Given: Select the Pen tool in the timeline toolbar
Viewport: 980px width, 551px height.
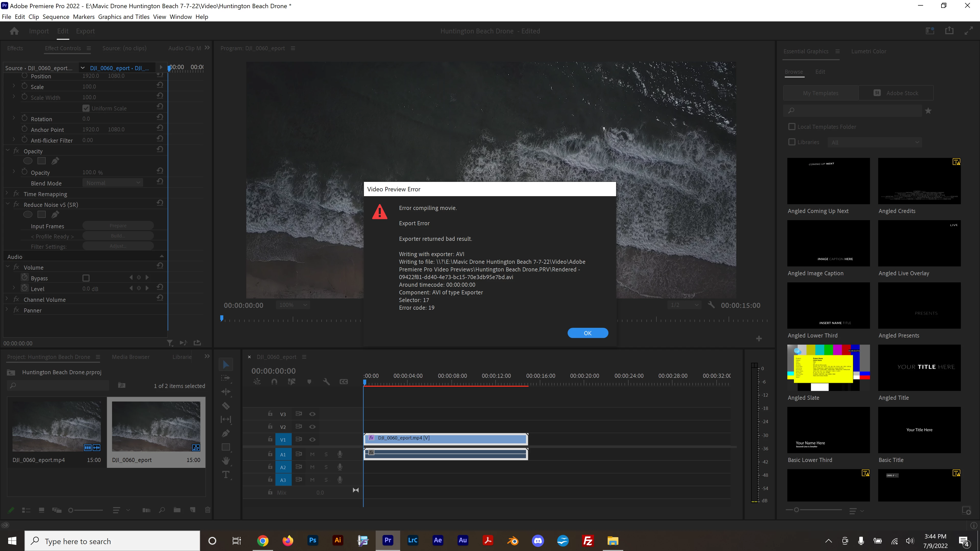Looking at the screenshot, I should tap(226, 433).
